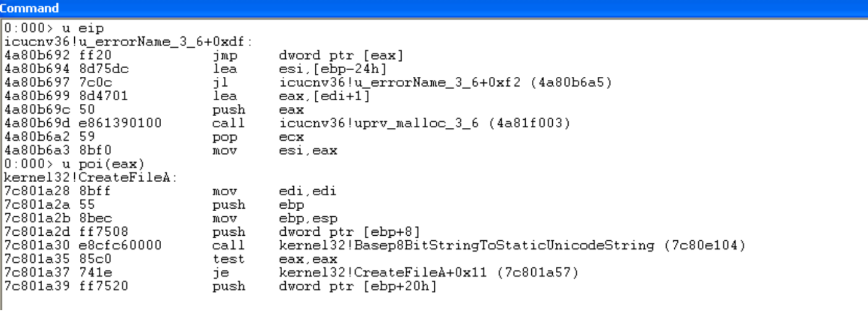Click the Basep8BitStringToStaticUnicodeString call target
This screenshot has width=868, height=312.
pos(467,245)
